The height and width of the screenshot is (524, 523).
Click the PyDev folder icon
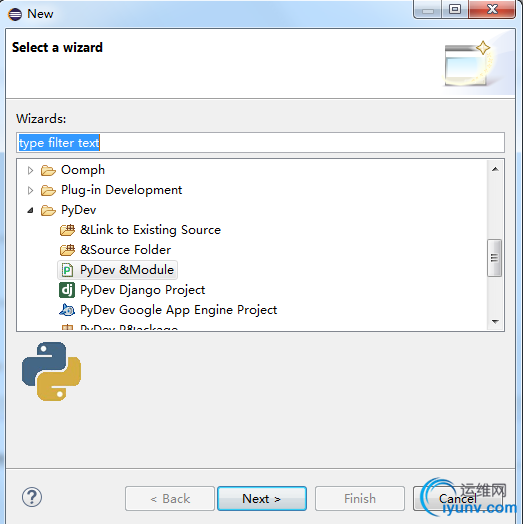click(48, 211)
